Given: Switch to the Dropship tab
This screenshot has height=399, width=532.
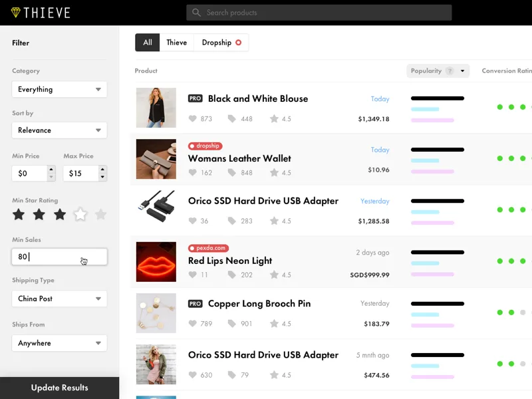Looking at the screenshot, I should coord(221,43).
